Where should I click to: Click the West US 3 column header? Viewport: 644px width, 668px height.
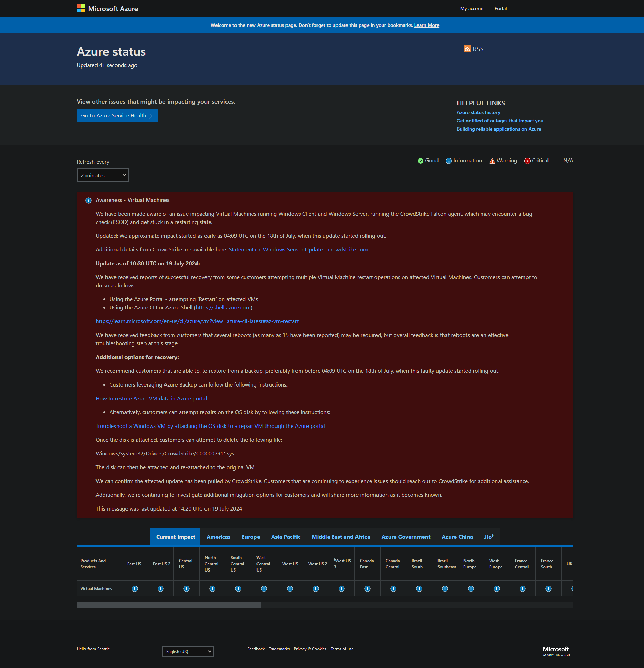tap(342, 564)
